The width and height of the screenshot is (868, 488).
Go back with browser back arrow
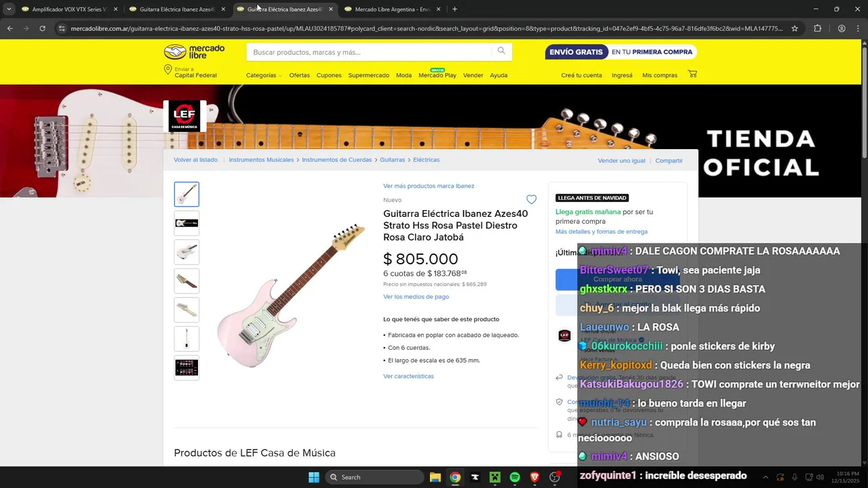tap(9, 28)
